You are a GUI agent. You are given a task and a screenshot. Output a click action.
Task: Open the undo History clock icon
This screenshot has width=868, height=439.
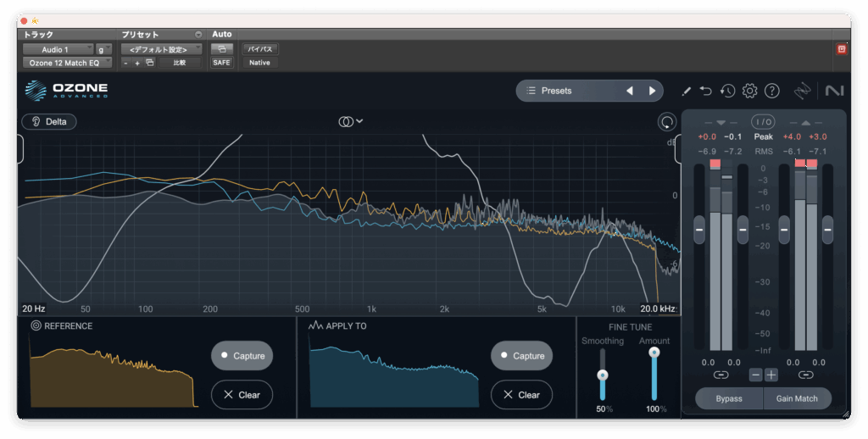727,91
